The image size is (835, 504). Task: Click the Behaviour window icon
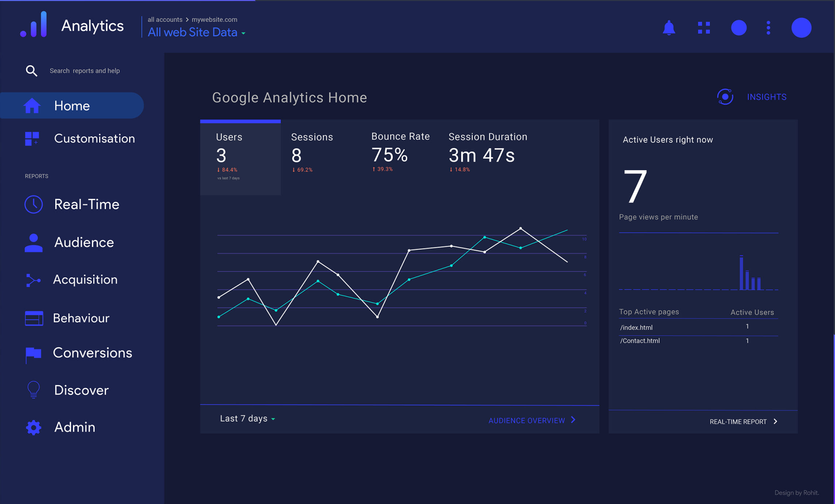pyautogui.click(x=34, y=318)
